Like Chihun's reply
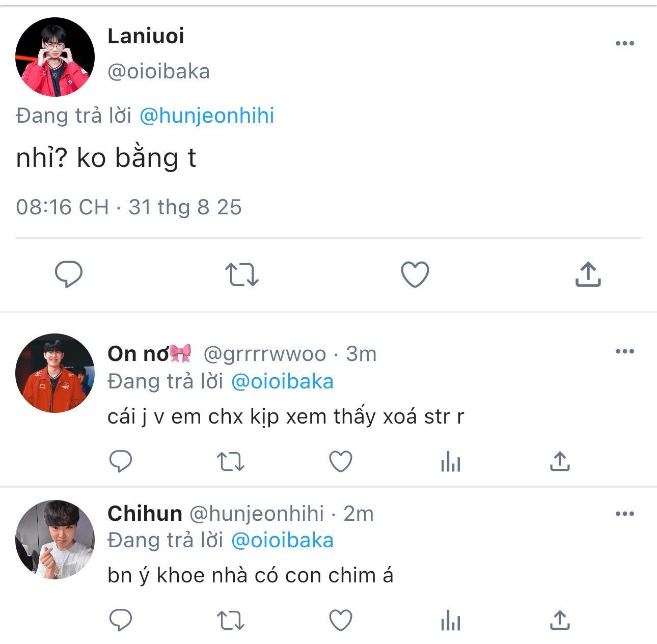The height and width of the screenshot is (644, 657). click(340, 621)
